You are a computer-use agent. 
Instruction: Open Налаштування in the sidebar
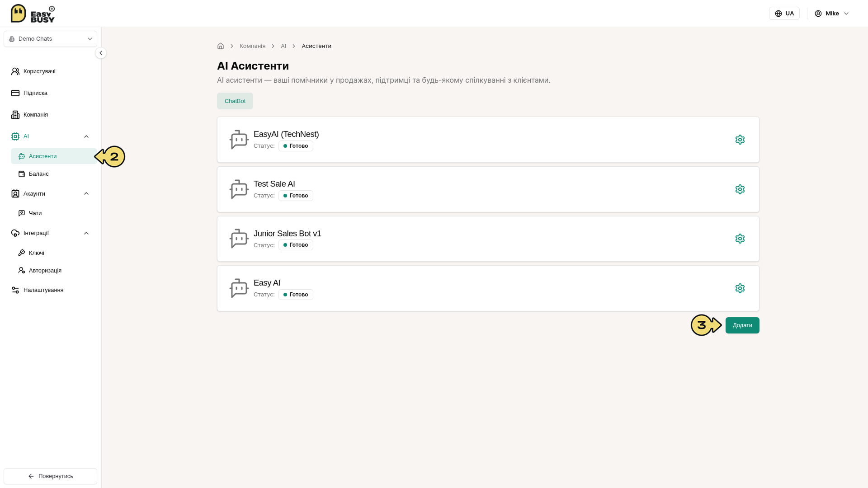(x=51, y=290)
